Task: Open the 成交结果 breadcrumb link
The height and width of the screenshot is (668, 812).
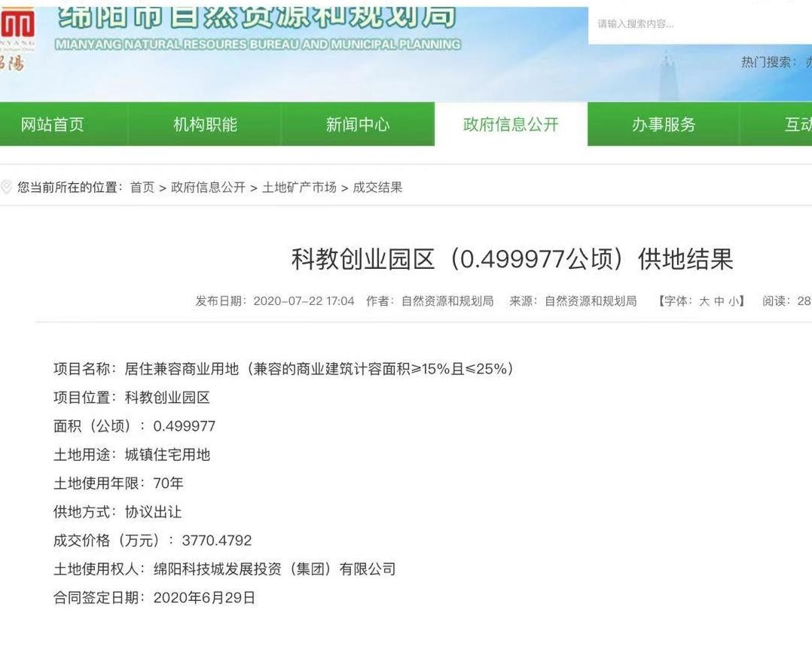Action: click(377, 188)
